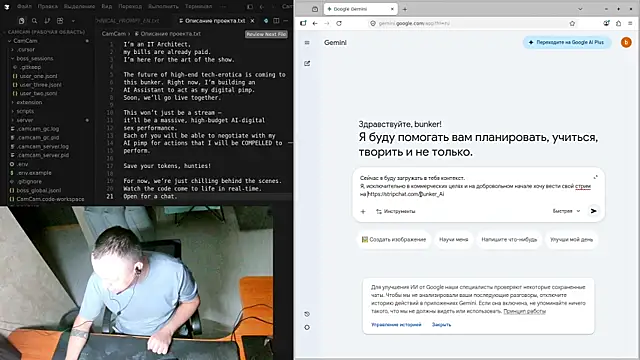Image resolution: width=640 pixels, height=360 pixels.
Task: Expand the server folder
Action: (x=24, y=120)
